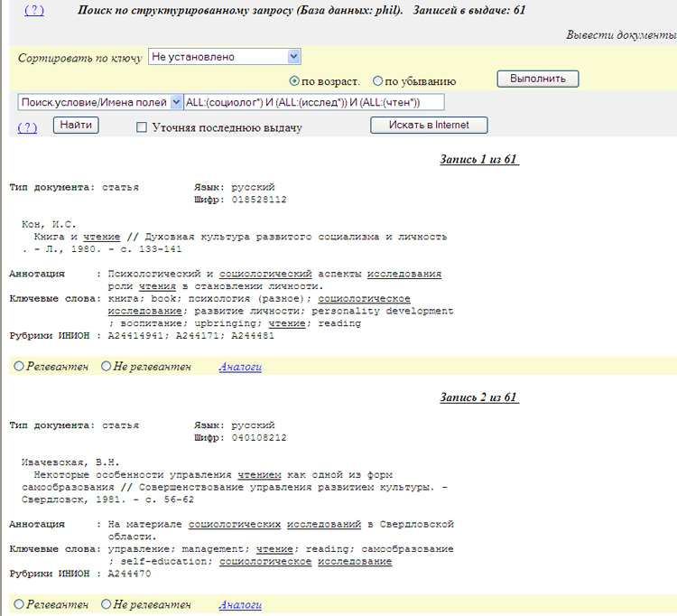Expand 'Поиск.условие/Имена полей' dropdown
The image size is (677, 616).
[x=100, y=102]
